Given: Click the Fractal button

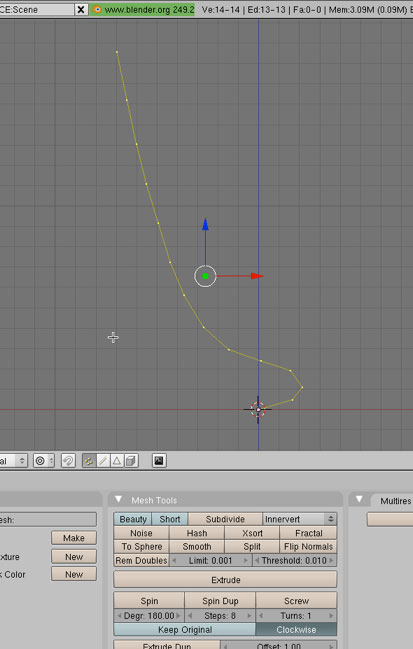Looking at the screenshot, I should 309,533.
